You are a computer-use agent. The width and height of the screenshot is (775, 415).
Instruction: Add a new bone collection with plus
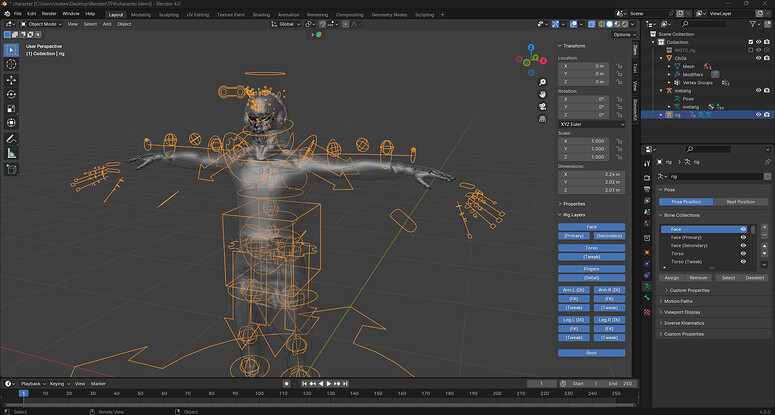point(765,227)
